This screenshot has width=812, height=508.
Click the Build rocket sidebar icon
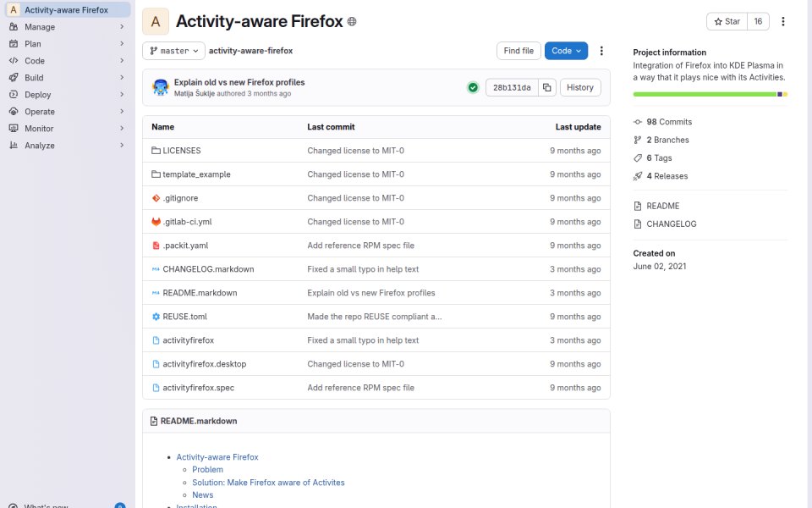[x=14, y=78]
